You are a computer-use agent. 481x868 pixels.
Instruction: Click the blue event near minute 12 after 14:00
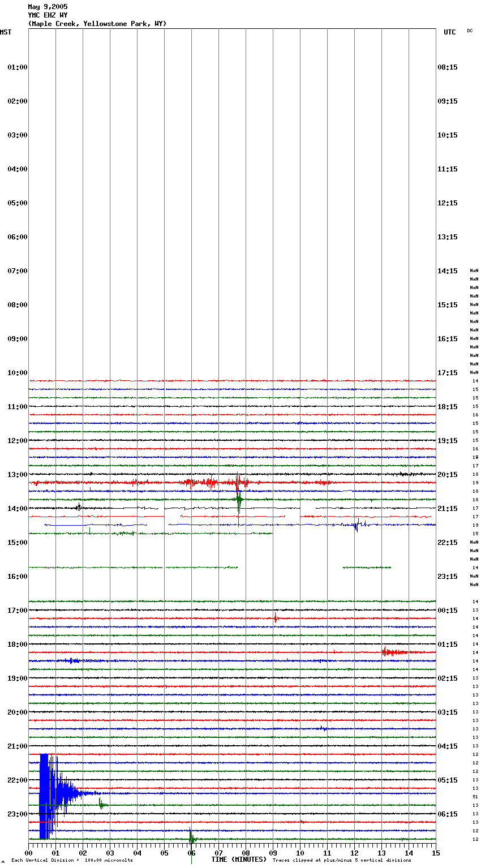pyautogui.click(x=358, y=525)
